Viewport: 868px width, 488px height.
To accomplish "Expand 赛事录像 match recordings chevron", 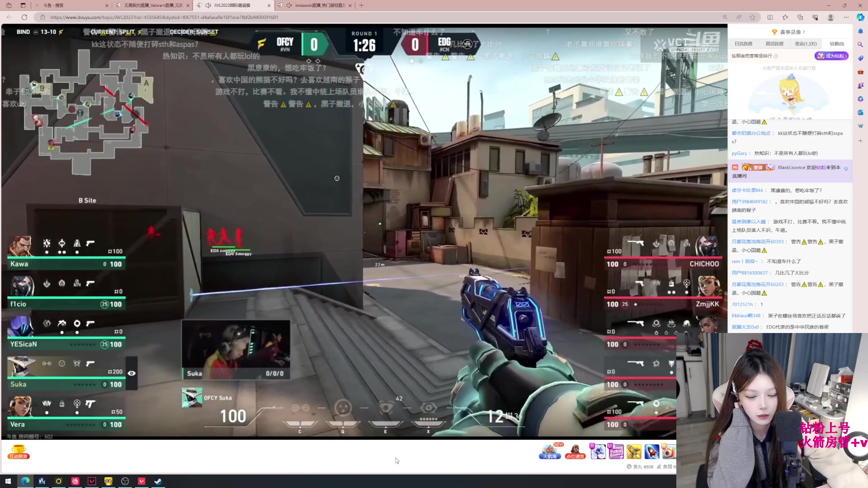I will point(804,32).
